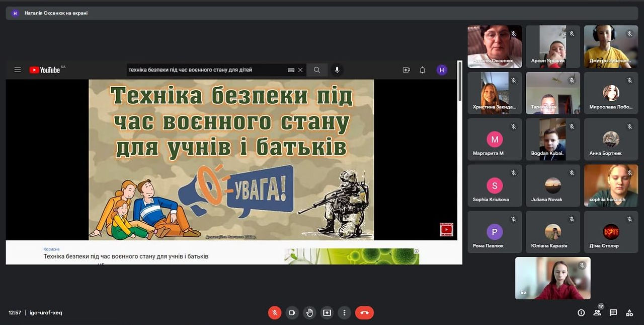Open YouTube hamburger guide menu
The image size is (644, 325).
tap(18, 70)
